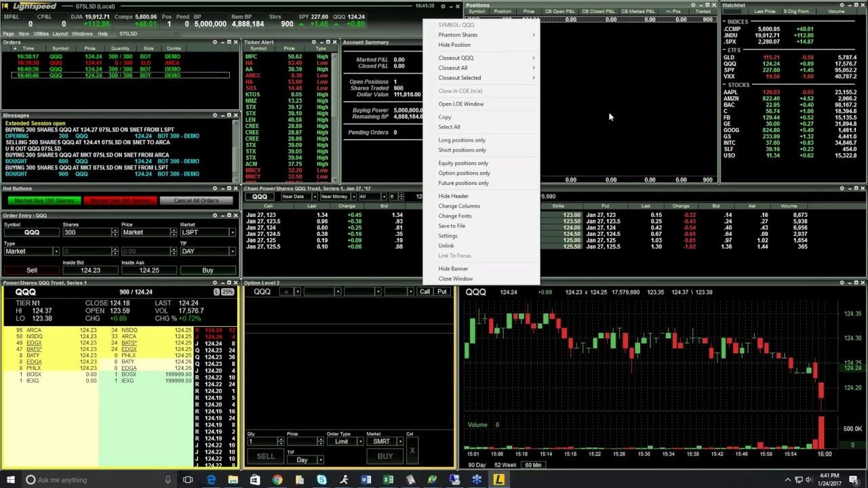
Task: Open settings gear of Order Entry panel
Action: pyautogui.click(x=215, y=216)
